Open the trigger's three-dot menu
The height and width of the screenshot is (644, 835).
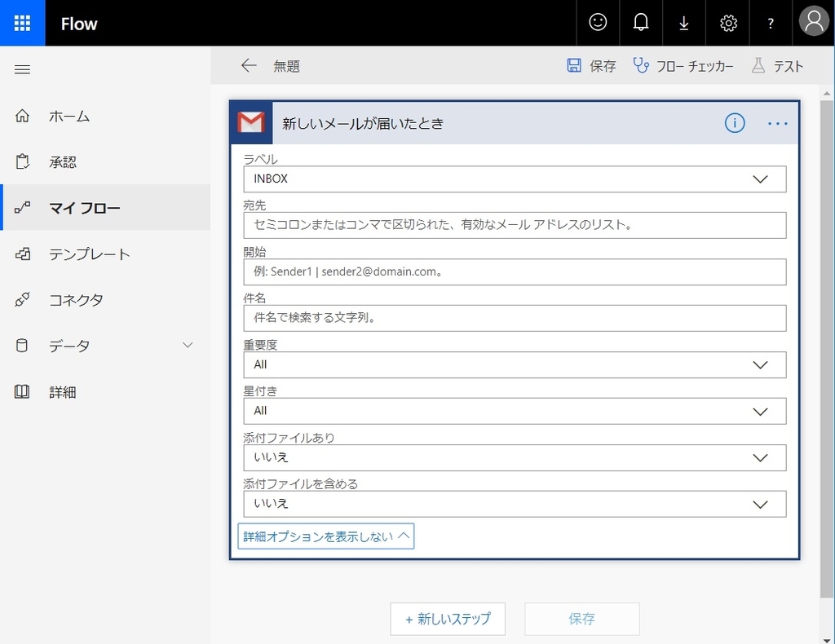coord(777,123)
